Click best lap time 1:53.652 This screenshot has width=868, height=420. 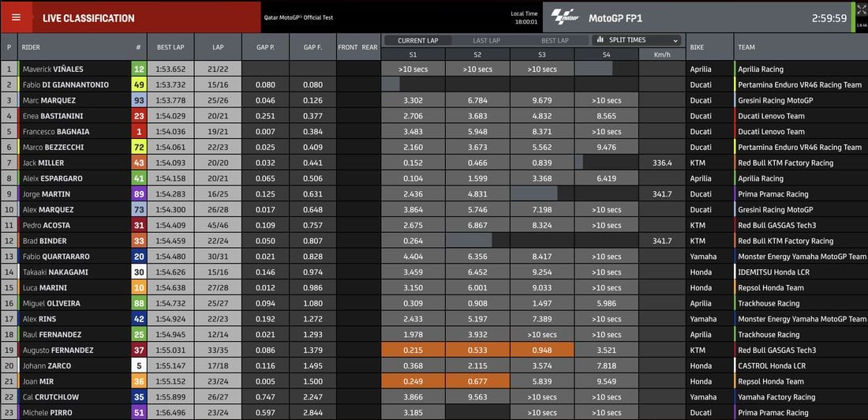170,69
